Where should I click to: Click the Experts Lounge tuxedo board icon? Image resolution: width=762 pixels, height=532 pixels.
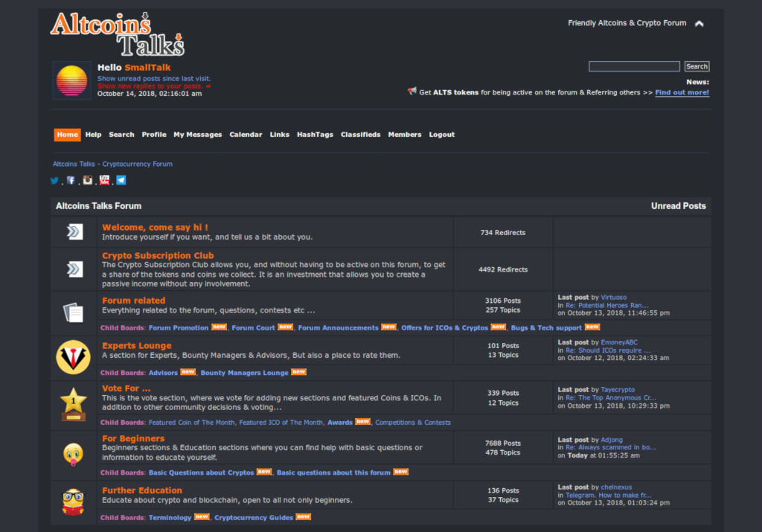(74, 357)
